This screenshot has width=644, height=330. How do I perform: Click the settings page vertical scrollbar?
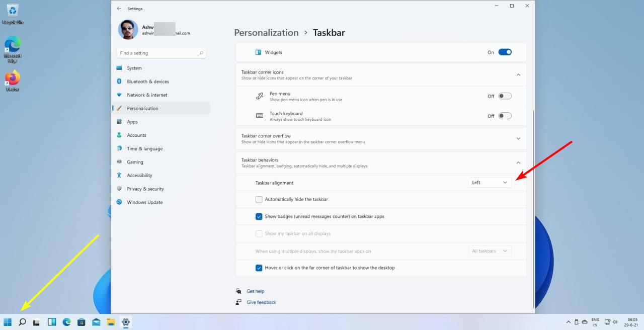tap(533, 209)
